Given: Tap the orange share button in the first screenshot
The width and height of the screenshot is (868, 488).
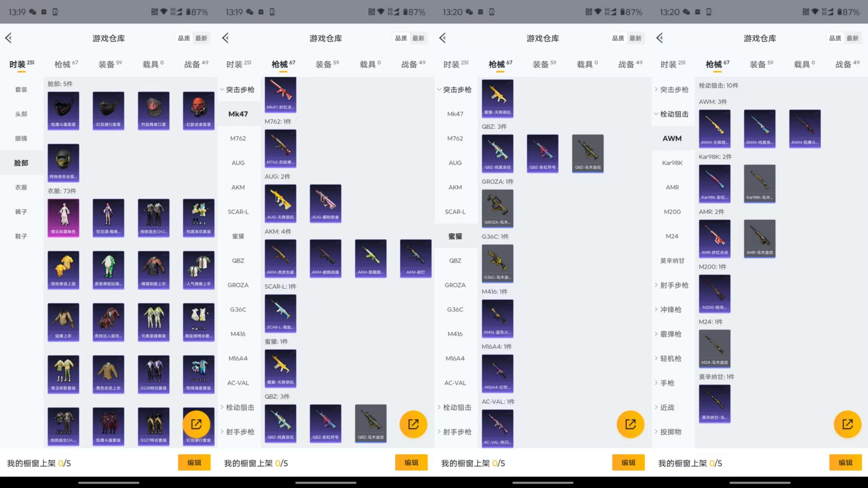Looking at the screenshot, I should click(x=196, y=424).
